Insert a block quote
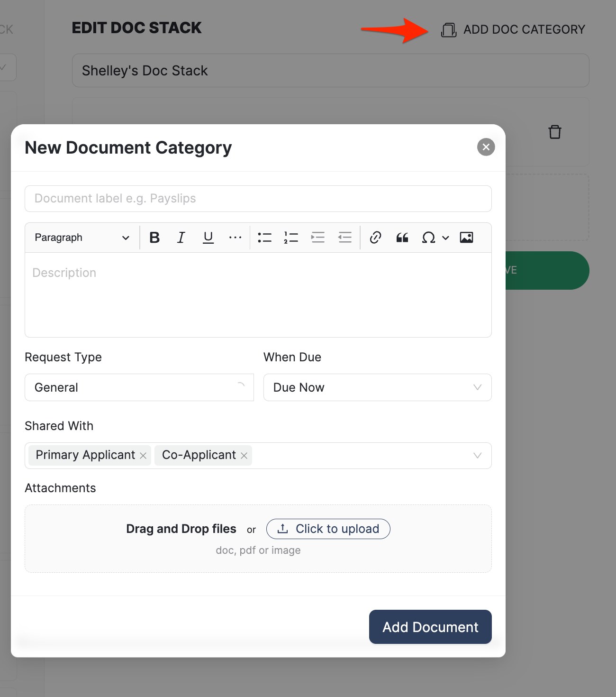Screen dimensions: 616x697 click(x=402, y=237)
